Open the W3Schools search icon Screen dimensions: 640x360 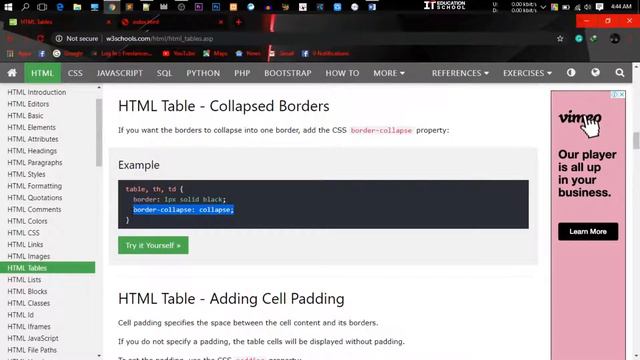pyautogui.click(x=620, y=73)
